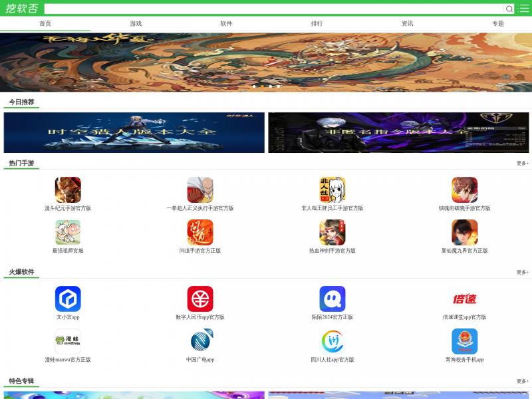Image resolution: width=532 pixels, height=399 pixels.
Task: Open the 镇魂街破晓 game icon
Action: (464, 190)
